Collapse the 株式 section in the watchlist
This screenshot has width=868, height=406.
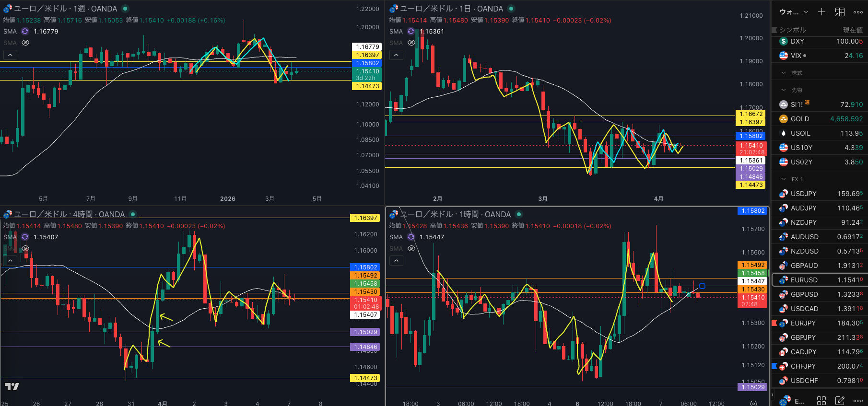(x=784, y=73)
